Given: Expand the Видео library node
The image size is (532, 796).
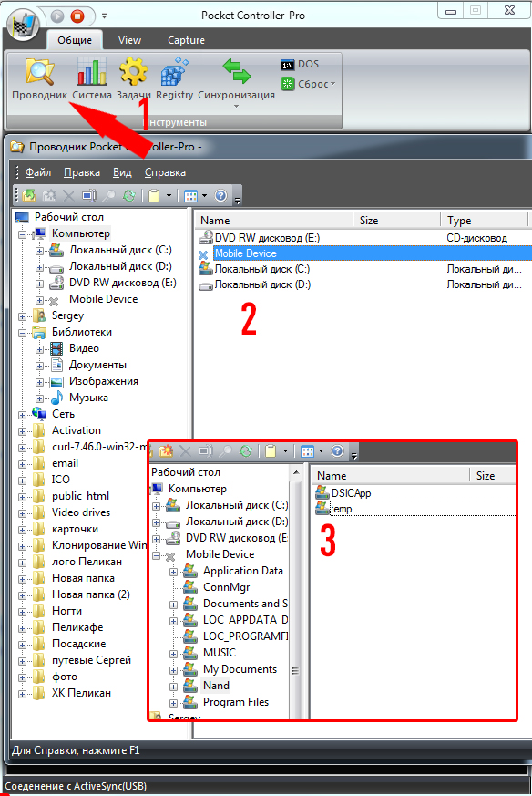Looking at the screenshot, I should pyautogui.click(x=39, y=350).
